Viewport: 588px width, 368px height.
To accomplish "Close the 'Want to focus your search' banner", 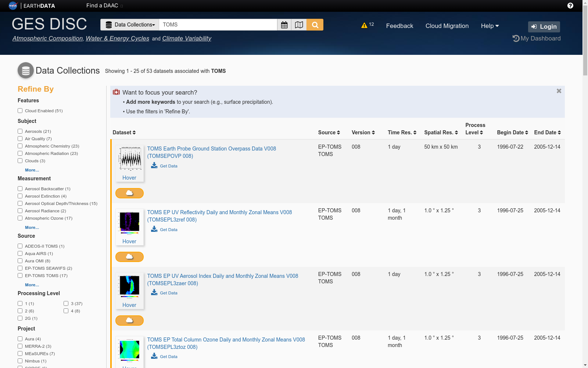I will [559, 91].
